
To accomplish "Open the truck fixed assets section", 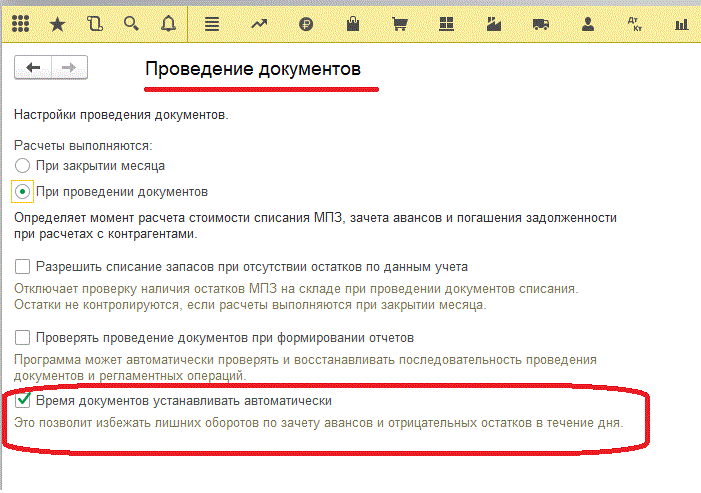I will pos(541,24).
